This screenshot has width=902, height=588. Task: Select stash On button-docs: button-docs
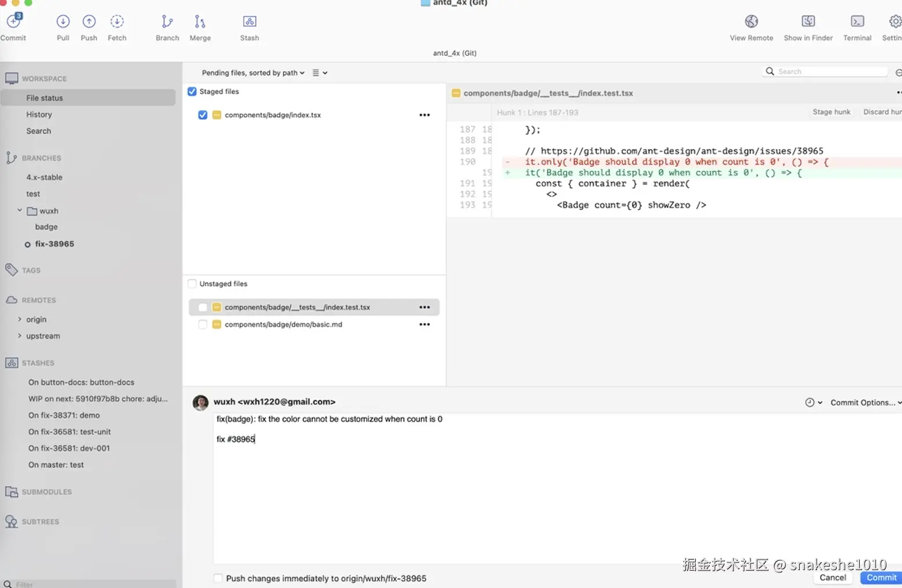81,382
